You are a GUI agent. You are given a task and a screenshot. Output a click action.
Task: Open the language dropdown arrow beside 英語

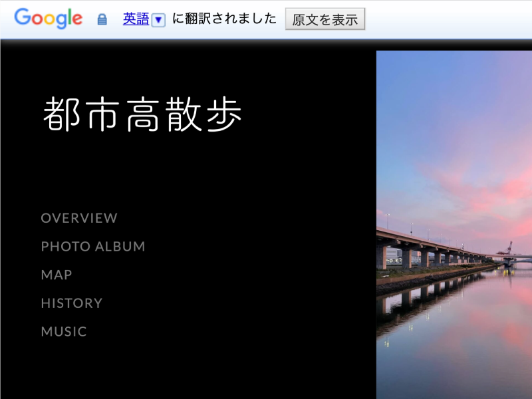point(158,20)
